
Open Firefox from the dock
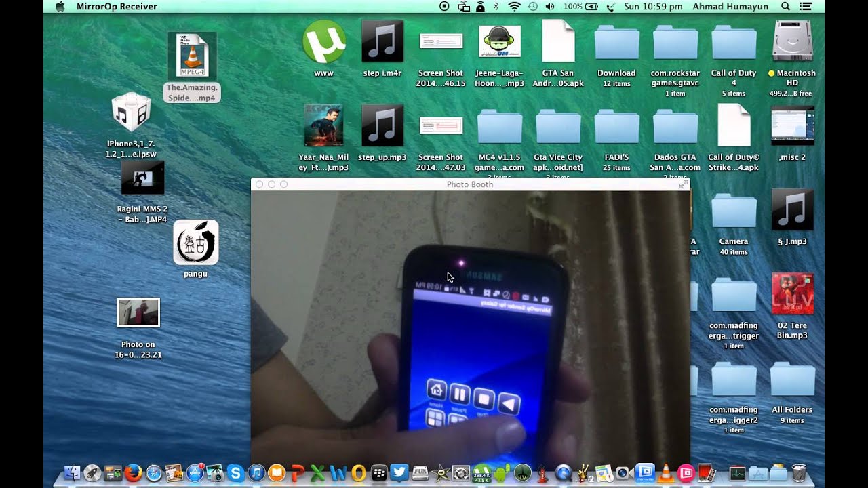(133, 473)
